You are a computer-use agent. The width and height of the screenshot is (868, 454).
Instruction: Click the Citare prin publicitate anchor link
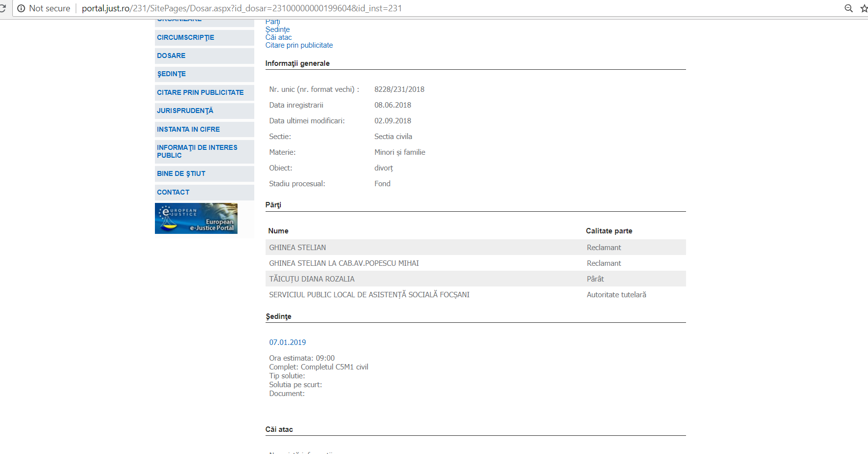click(299, 45)
